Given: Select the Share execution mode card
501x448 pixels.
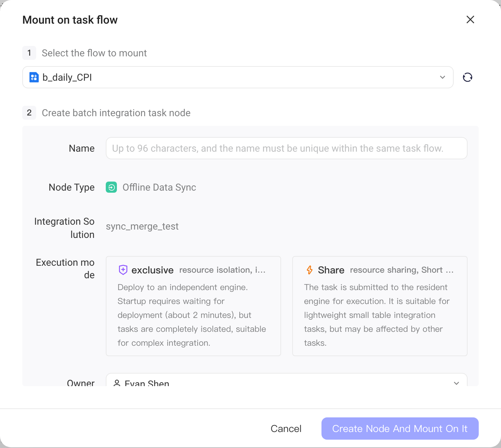Looking at the screenshot, I should pos(380,306).
